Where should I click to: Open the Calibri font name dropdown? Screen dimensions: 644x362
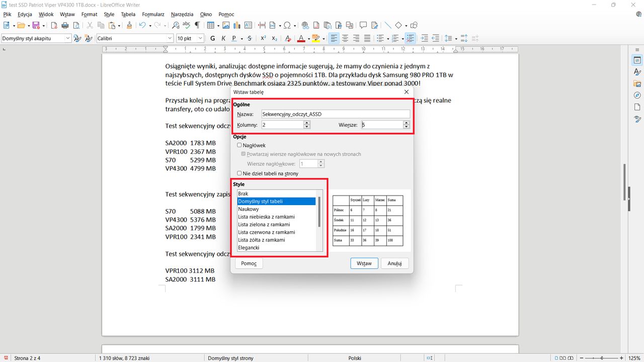[x=171, y=38]
